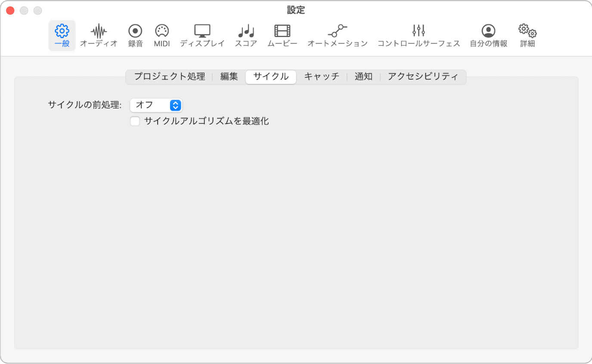Open the MIDI settings pane
Screen dimensions: 592x364
pyautogui.click(x=162, y=36)
